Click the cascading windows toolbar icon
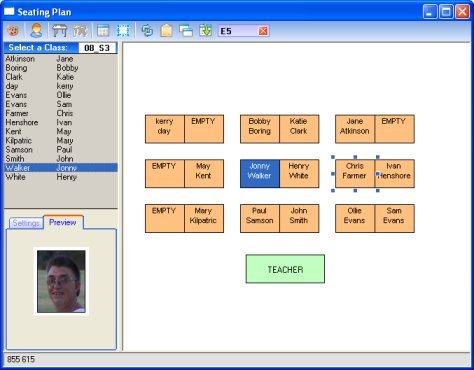474x370 pixels. point(186,31)
